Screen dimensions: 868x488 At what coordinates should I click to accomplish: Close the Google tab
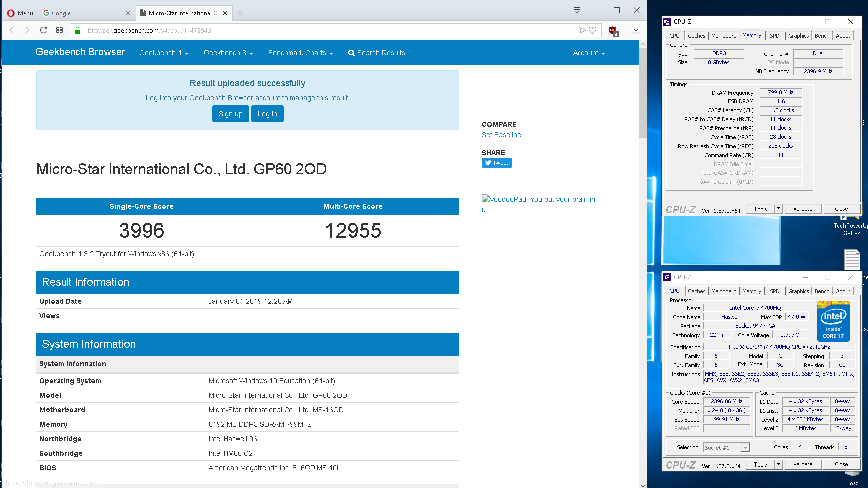[x=128, y=13]
